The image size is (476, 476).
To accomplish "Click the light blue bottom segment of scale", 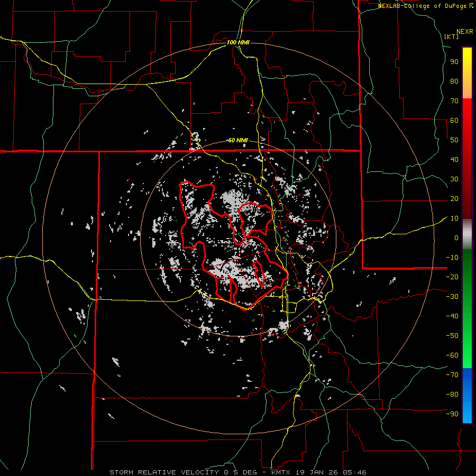I will (467, 416).
